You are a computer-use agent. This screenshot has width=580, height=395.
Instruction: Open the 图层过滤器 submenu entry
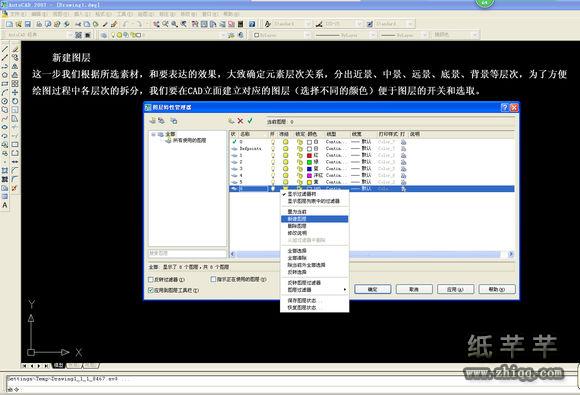pos(314,290)
